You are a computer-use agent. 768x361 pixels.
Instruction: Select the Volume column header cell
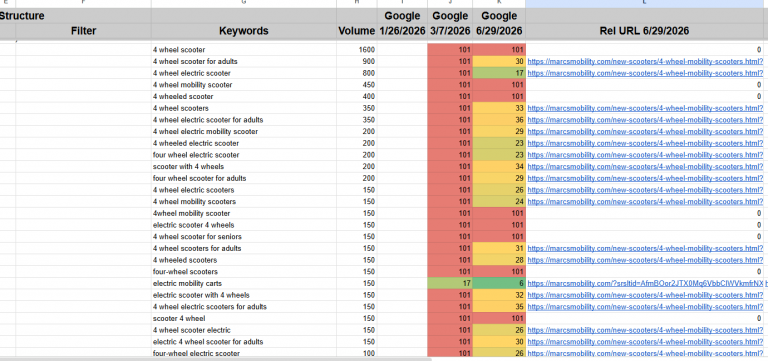(357, 31)
